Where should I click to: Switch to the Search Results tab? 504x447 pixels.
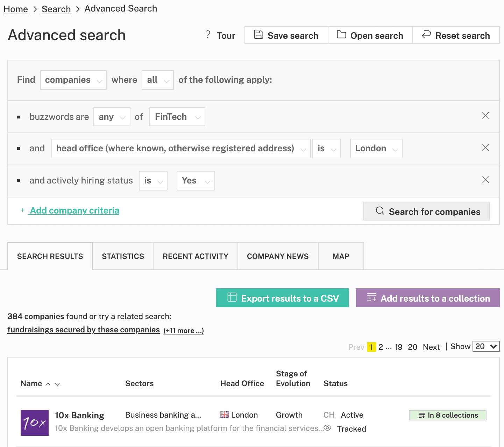(x=50, y=256)
